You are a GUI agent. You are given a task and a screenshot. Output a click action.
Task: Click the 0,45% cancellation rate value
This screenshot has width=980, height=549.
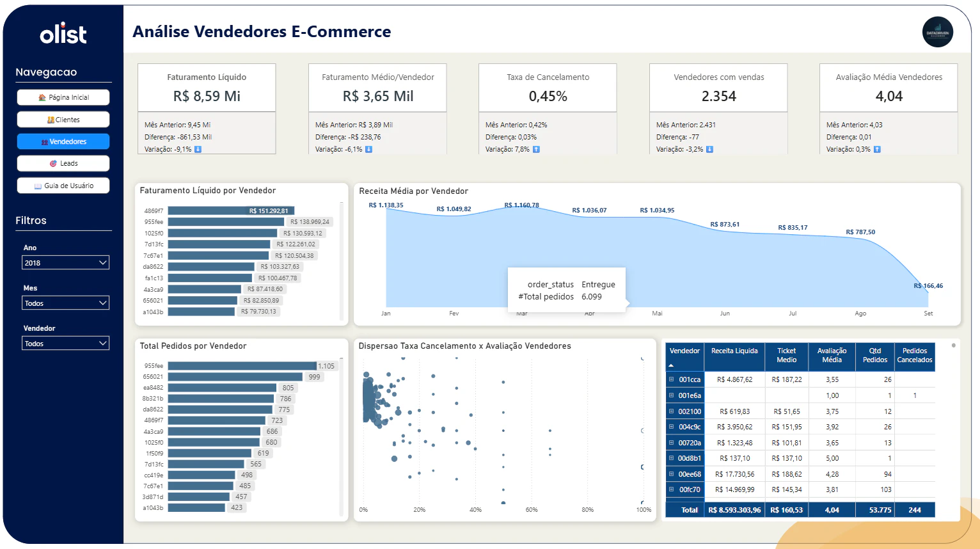pos(548,97)
